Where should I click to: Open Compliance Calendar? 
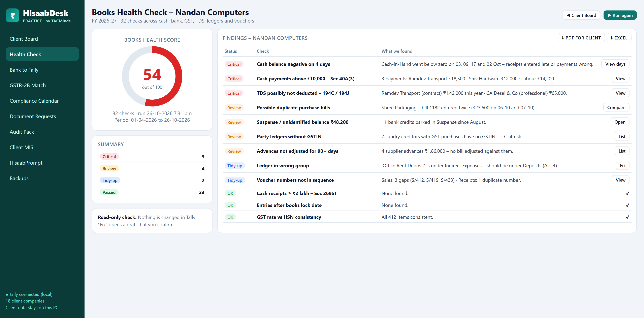click(42, 101)
